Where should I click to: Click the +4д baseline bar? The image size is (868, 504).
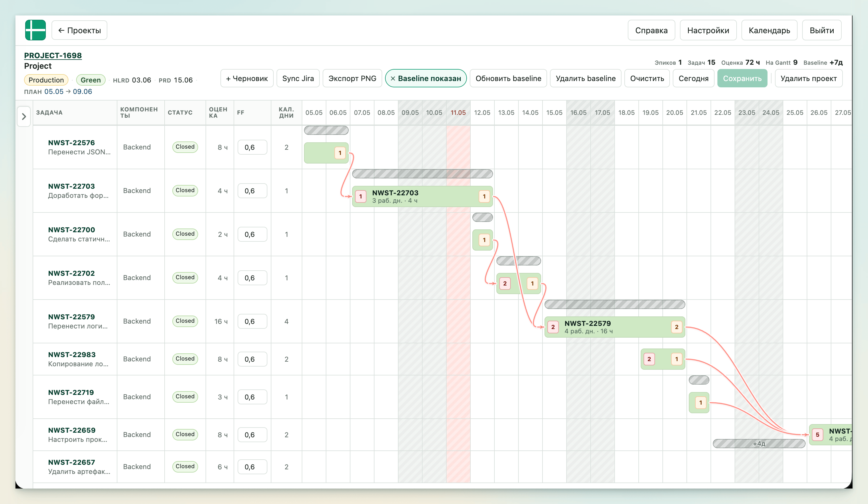click(759, 443)
